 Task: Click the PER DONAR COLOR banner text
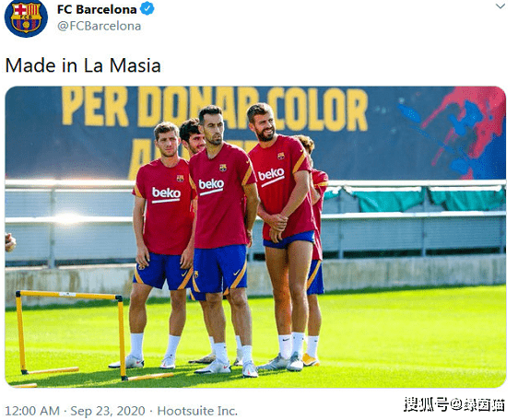(214, 108)
